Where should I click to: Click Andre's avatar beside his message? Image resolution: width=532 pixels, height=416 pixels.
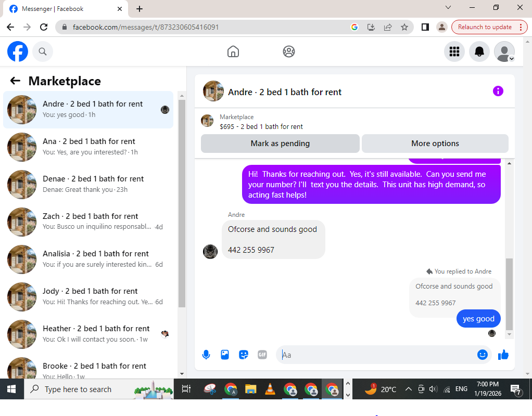point(210,252)
